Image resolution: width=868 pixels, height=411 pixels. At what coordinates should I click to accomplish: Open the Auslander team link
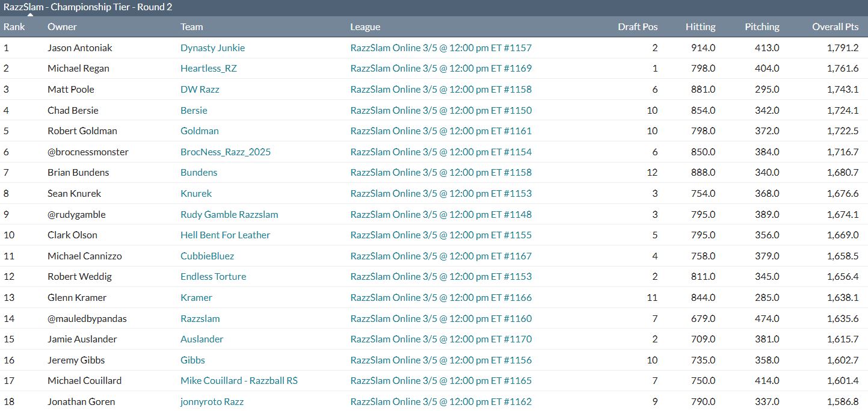[202, 339]
